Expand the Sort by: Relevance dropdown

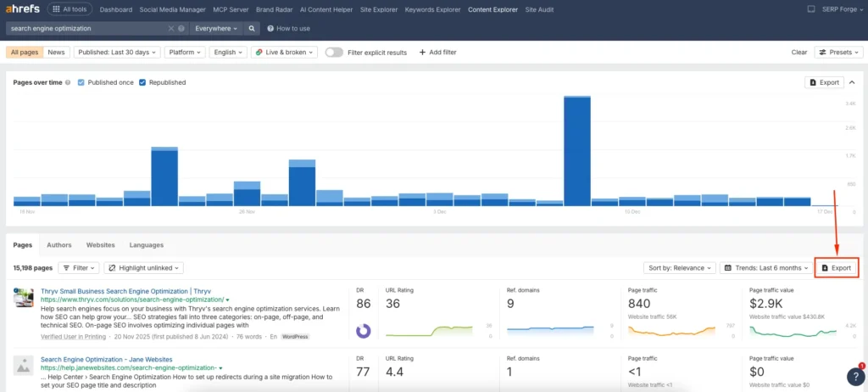click(x=680, y=267)
